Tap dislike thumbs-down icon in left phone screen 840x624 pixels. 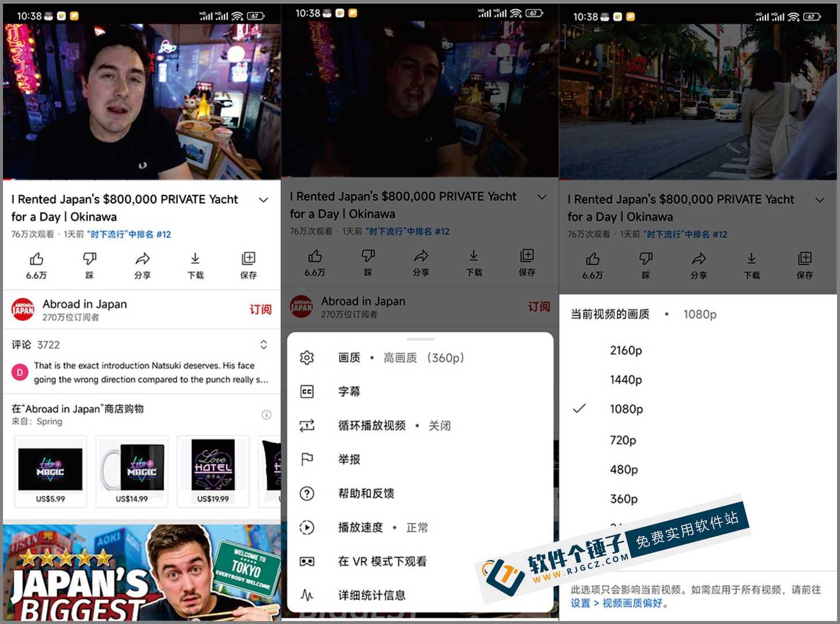(90, 259)
